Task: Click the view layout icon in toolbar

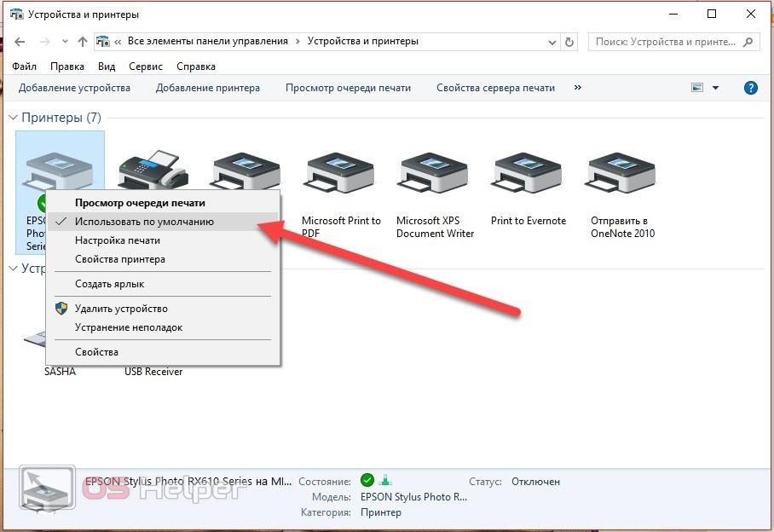Action: tap(697, 88)
